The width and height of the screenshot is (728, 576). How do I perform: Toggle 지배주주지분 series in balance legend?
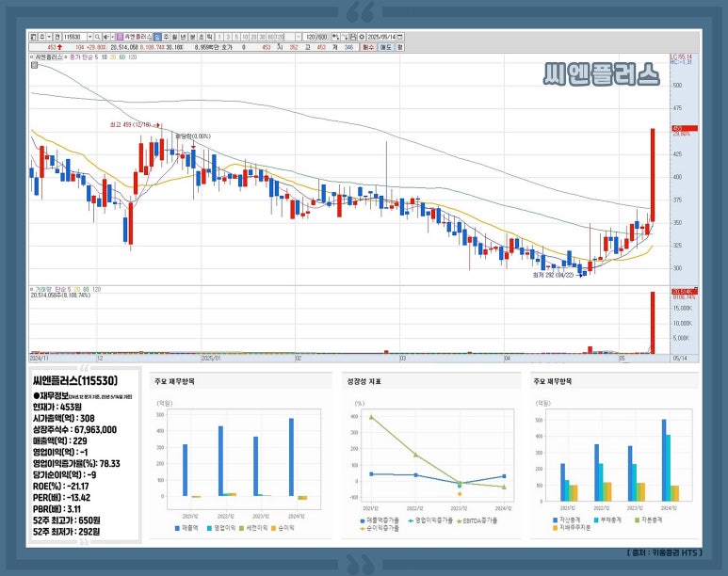(x=572, y=528)
